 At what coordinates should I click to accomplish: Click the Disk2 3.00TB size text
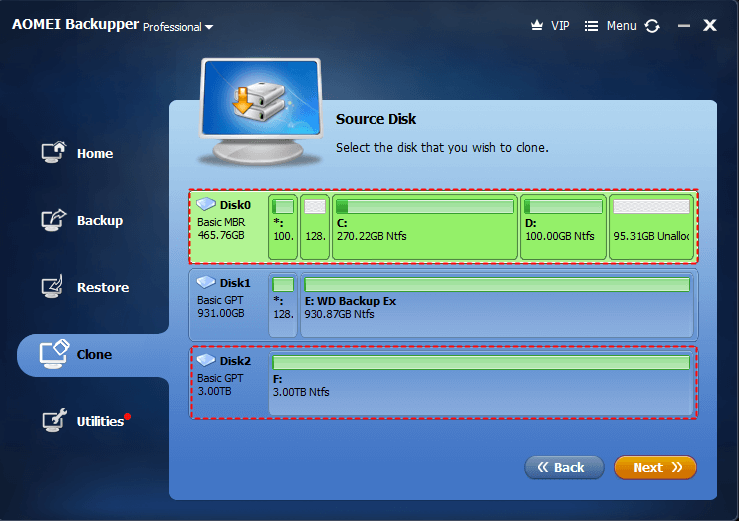pyautogui.click(x=214, y=391)
